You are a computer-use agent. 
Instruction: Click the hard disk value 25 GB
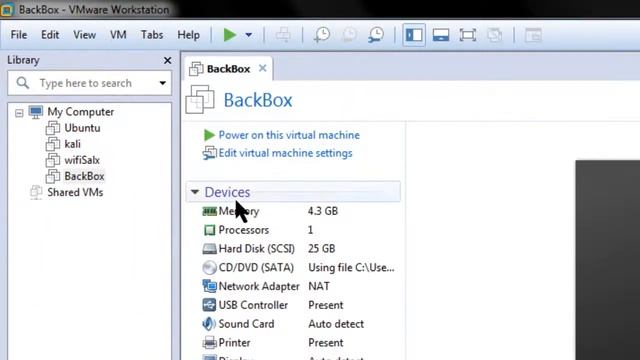pyautogui.click(x=322, y=249)
